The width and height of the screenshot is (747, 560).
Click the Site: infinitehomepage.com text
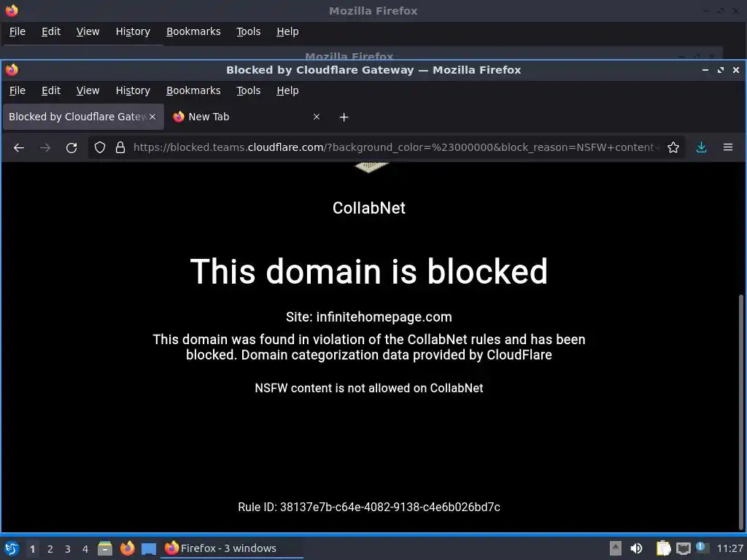368,317
